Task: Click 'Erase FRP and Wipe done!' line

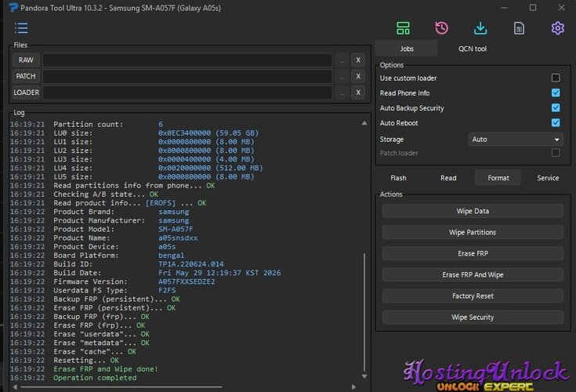Action: coord(106,368)
